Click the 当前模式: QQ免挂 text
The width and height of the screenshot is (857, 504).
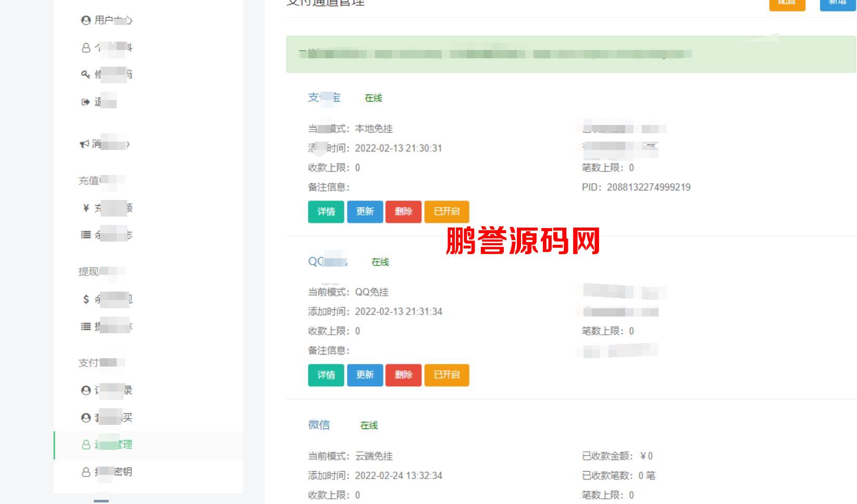349,292
